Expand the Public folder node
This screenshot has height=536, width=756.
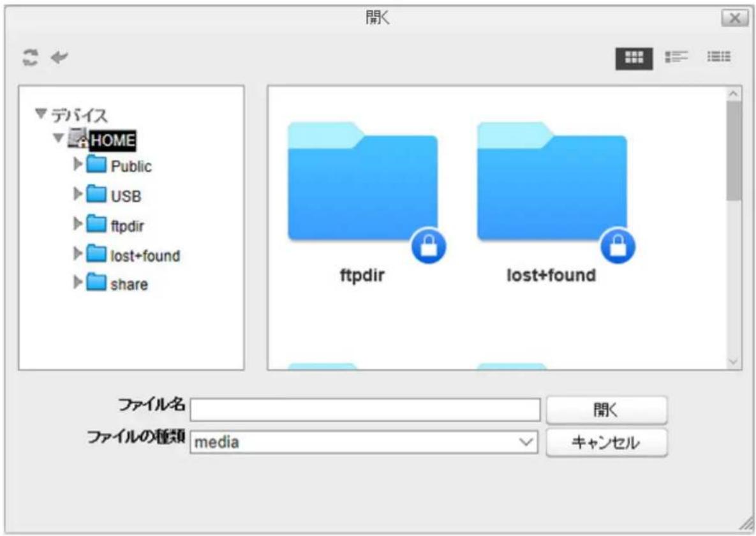point(77,164)
